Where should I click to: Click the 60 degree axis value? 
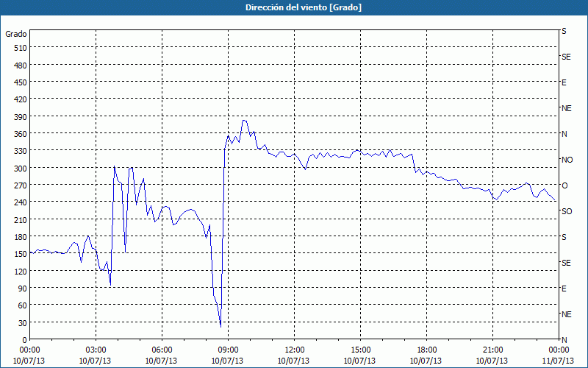[23, 305]
